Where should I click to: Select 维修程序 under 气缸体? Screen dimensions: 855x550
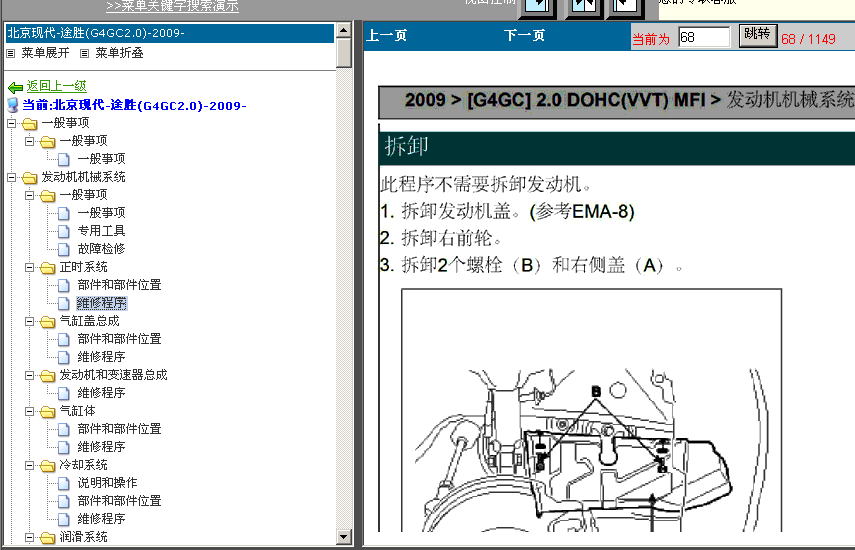pyautogui.click(x=101, y=447)
